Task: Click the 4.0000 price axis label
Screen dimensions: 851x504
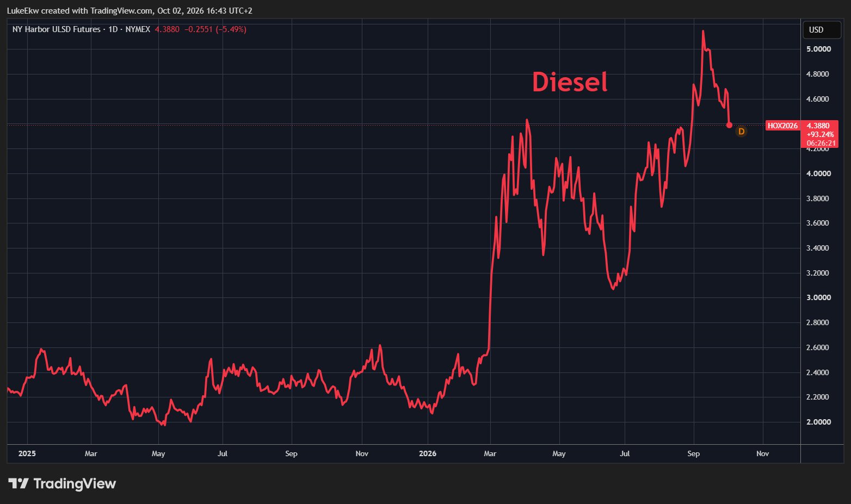Action: tap(818, 173)
